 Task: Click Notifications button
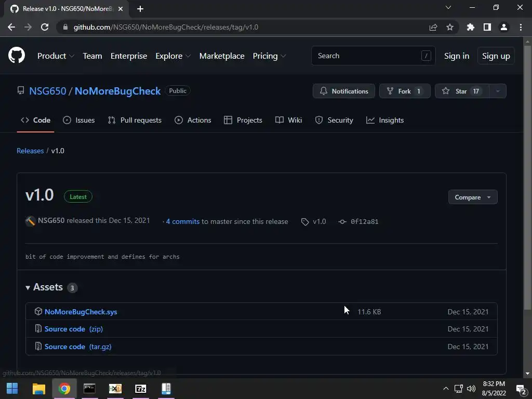[344, 91]
